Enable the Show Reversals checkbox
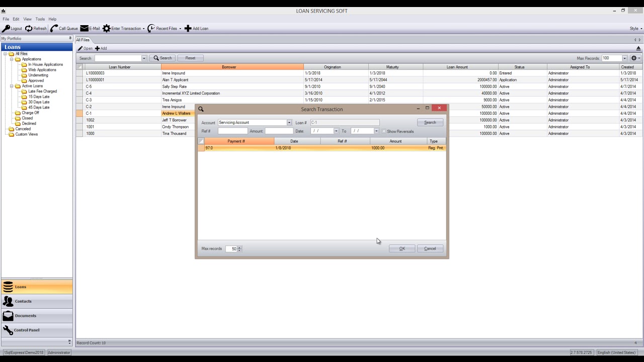The width and height of the screenshot is (644, 362). click(x=384, y=131)
